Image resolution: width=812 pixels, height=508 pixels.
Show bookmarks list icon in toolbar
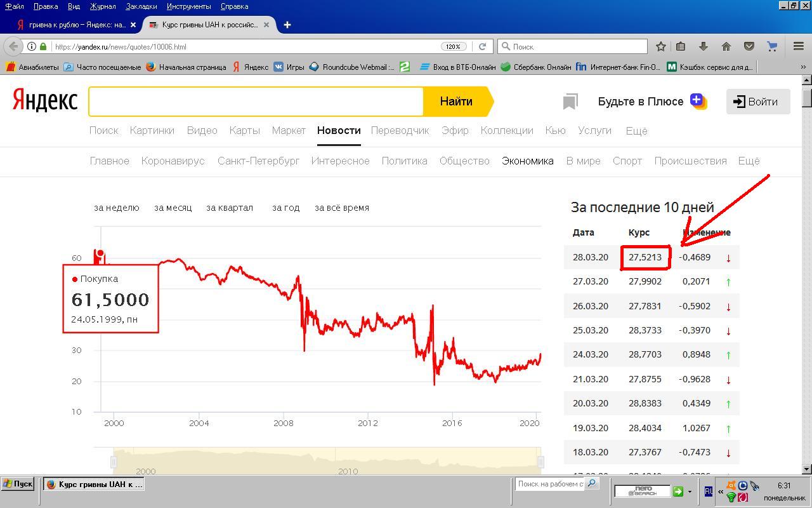click(681, 46)
